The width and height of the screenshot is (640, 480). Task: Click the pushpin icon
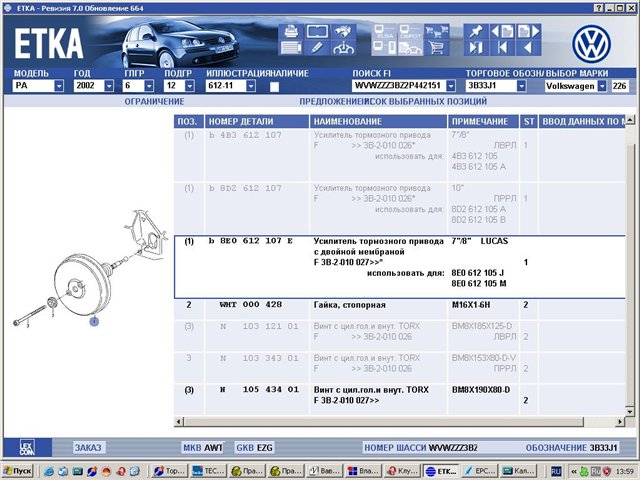click(x=476, y=31)
